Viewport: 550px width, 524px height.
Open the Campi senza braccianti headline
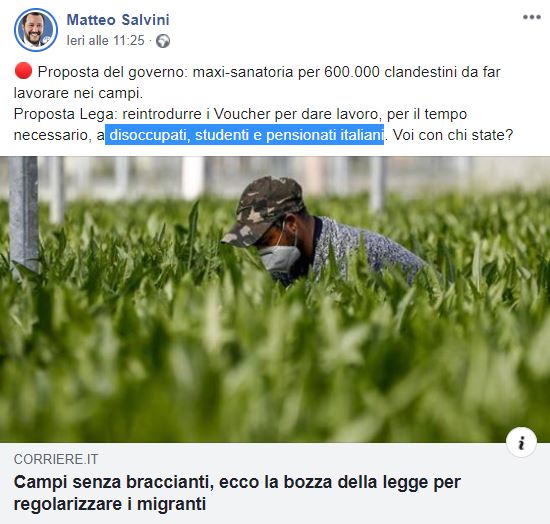point(237,493)
